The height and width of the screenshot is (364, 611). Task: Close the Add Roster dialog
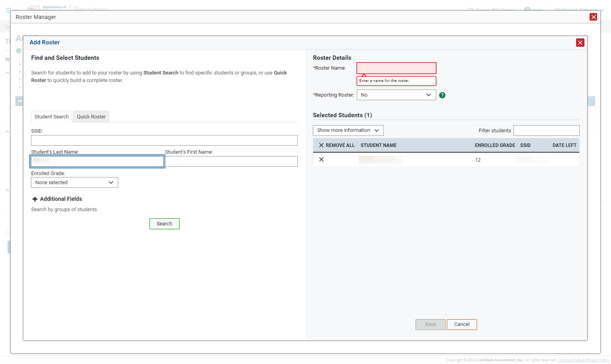[580, 42]
